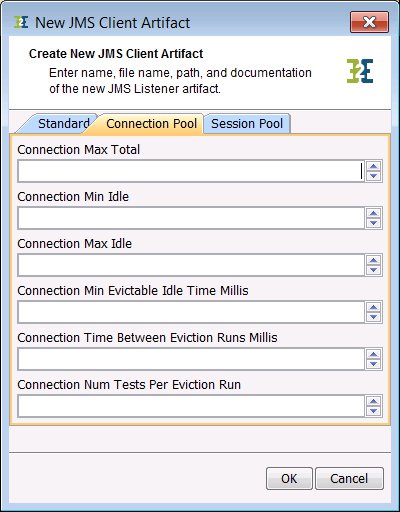The image size is (400, 512).
Task: Open the Session Pool tab
Action: 247,124
